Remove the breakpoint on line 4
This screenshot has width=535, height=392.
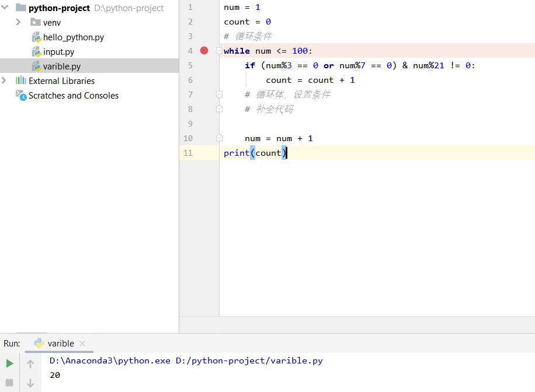[x=204, y=50]
